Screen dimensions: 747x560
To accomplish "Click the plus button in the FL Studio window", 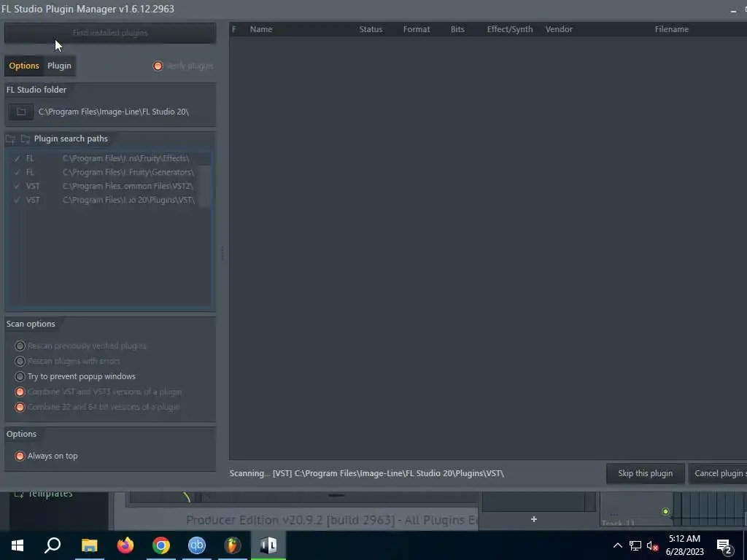I will tap(534, 519).
